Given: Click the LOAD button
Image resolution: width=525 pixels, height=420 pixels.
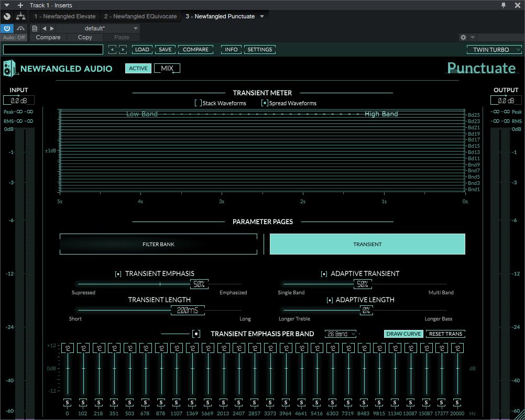Looking at the screenshot, I should click(x=143, y=50).
